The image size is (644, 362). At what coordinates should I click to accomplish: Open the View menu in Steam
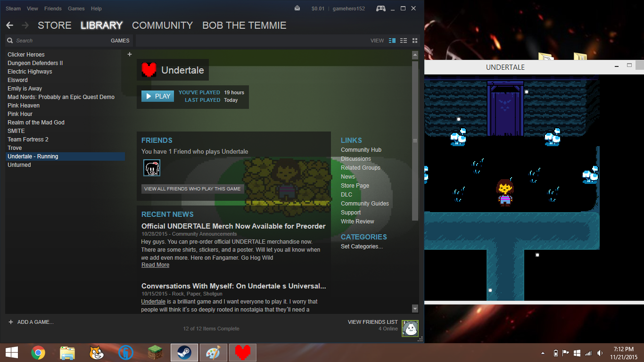point(33,8)
